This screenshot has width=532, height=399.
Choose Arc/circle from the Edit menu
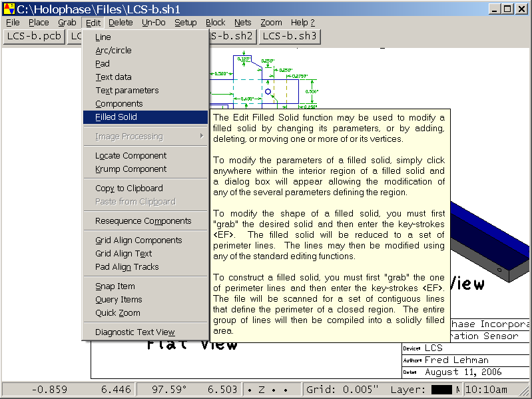click(113, 51)
